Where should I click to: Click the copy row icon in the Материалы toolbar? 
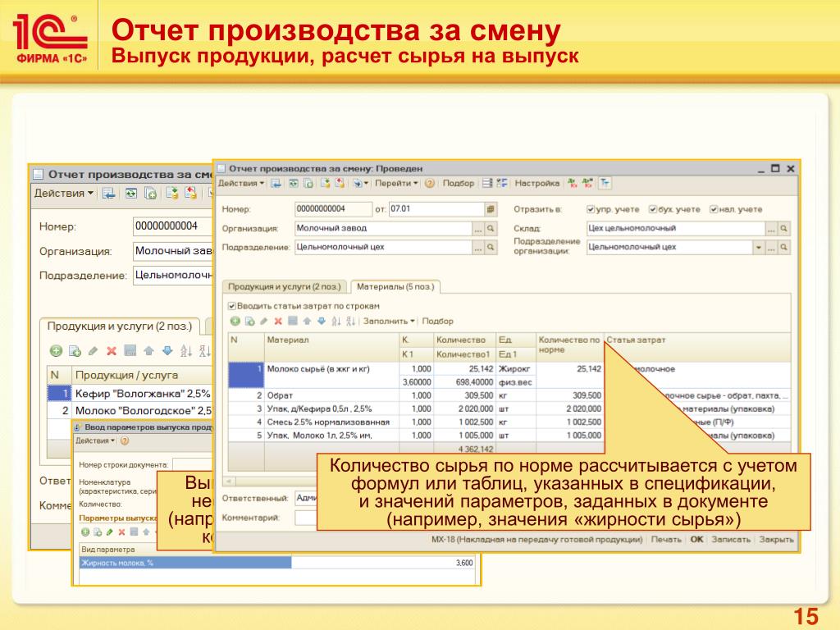click(249, 321)
